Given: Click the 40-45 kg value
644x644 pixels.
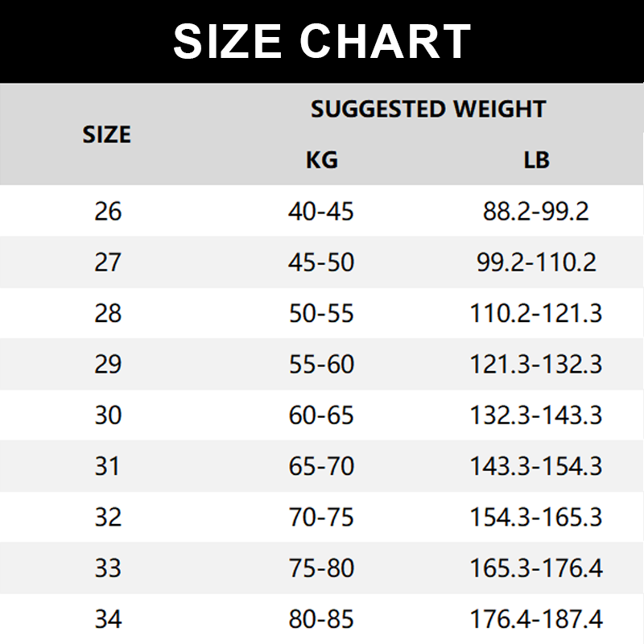Looking at the screenshot, I should 321,211.
